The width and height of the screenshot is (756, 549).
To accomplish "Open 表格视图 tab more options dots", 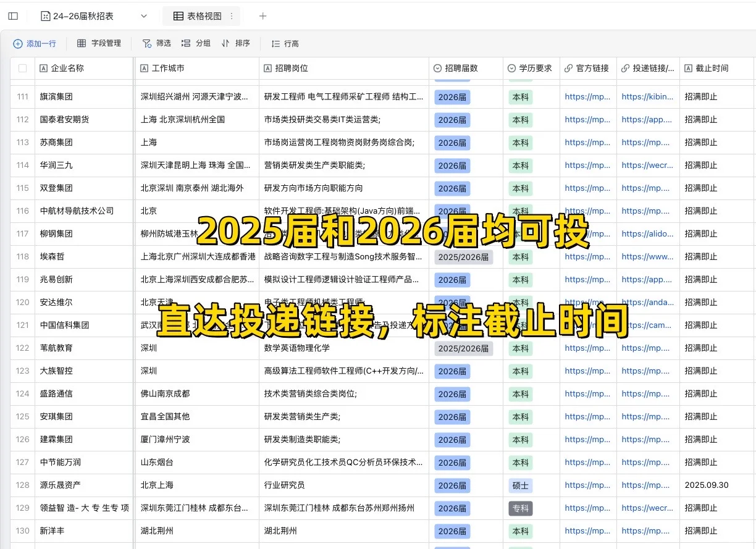I will click(232, 16).
